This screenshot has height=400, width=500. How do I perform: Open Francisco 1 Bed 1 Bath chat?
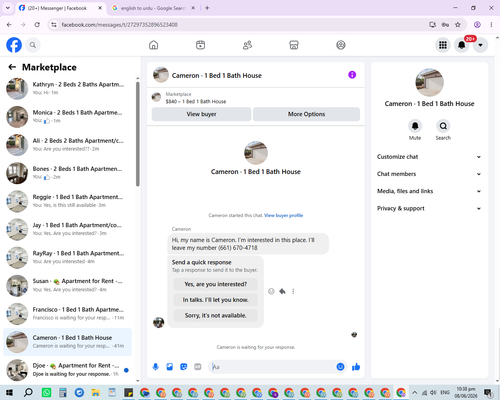pyautogui.click(x=68, y=314)
